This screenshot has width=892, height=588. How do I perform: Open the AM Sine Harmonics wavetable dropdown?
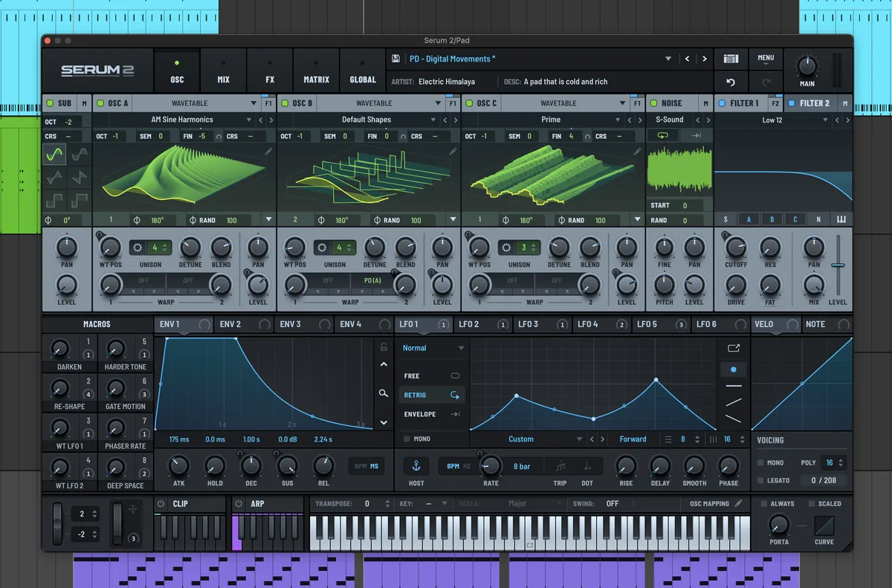(x=249, y=120)
